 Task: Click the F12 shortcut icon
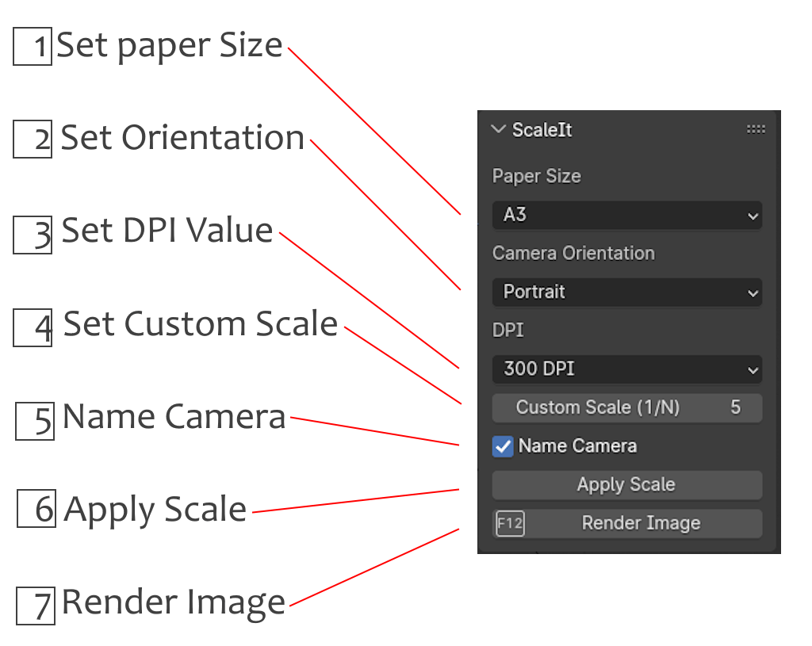click(510, 524)
